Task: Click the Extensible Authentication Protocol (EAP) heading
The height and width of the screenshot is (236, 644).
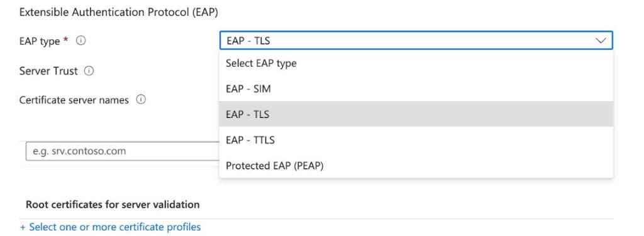Action: coord(119,13)
